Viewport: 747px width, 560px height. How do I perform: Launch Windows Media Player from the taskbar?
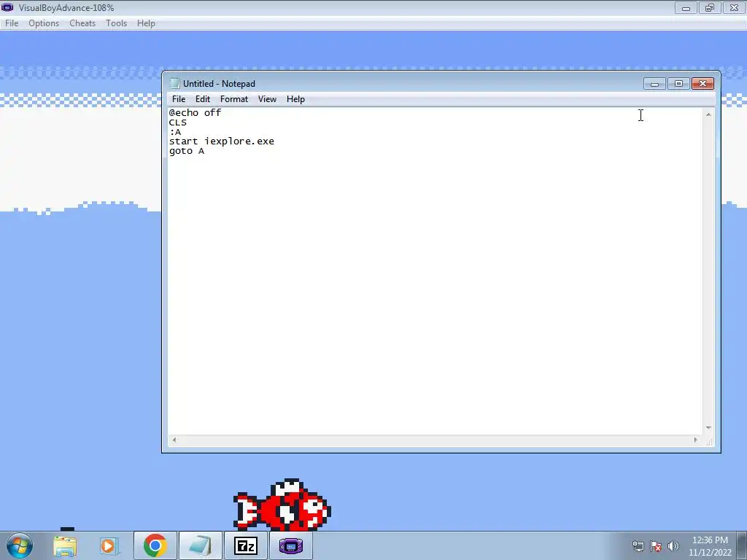(108, 546)
